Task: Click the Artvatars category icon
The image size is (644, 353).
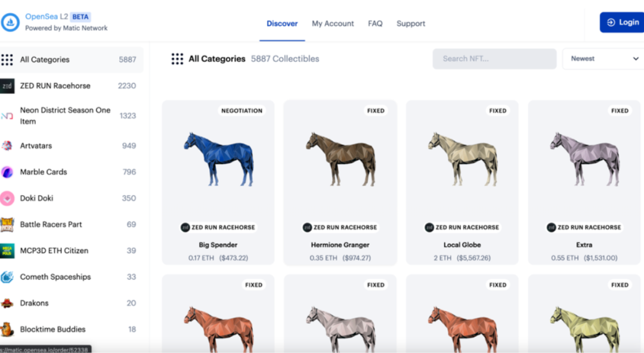Action: pos(7,145)
